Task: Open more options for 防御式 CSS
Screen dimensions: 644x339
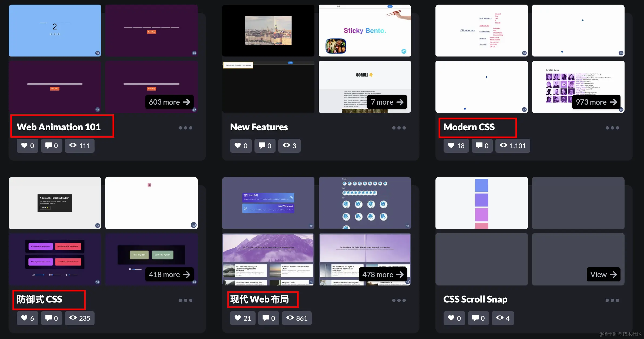Action: click(x=185, y=300)
